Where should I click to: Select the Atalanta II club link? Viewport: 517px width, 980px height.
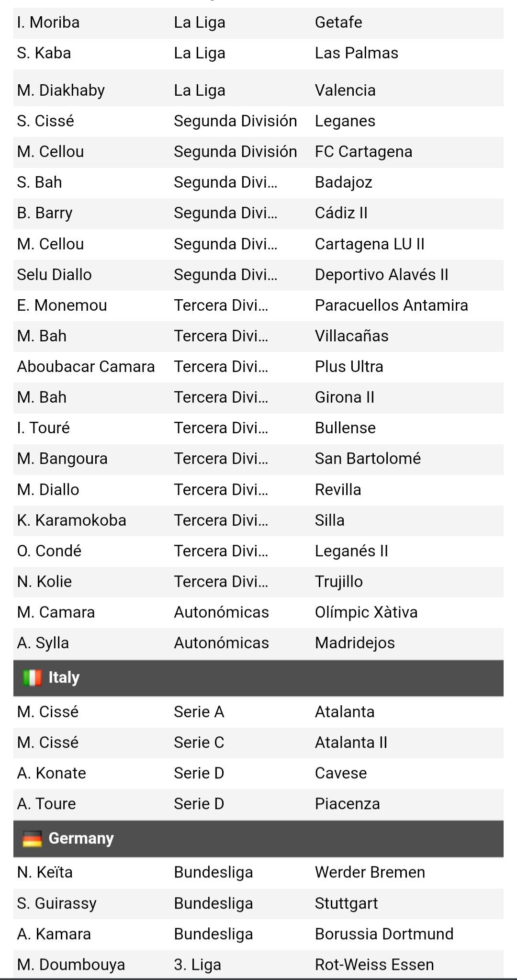(x=351, y=743)
